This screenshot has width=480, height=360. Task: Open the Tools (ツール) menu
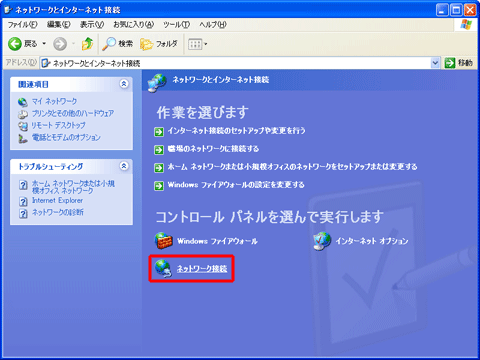tap(176, 24)
